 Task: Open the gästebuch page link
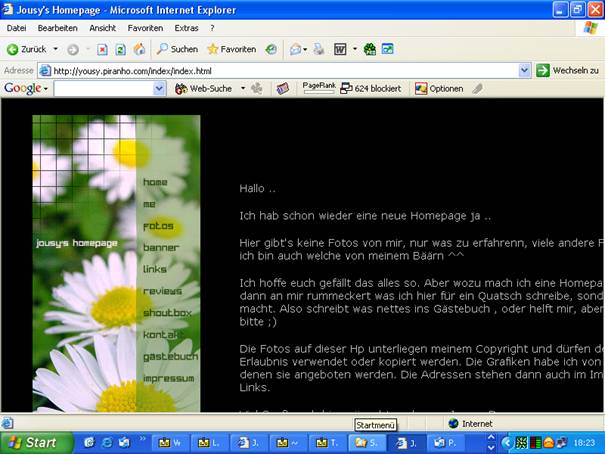point(170,356)
